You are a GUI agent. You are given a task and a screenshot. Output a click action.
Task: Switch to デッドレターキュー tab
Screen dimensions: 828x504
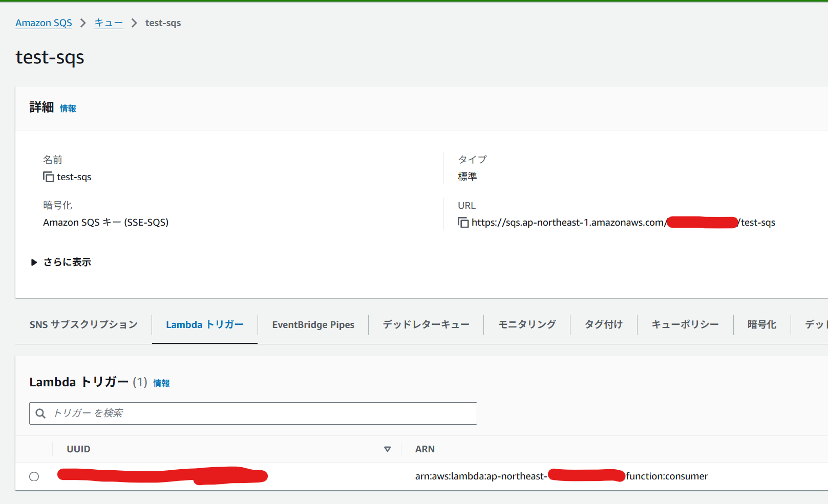click(x=426, y=324)
